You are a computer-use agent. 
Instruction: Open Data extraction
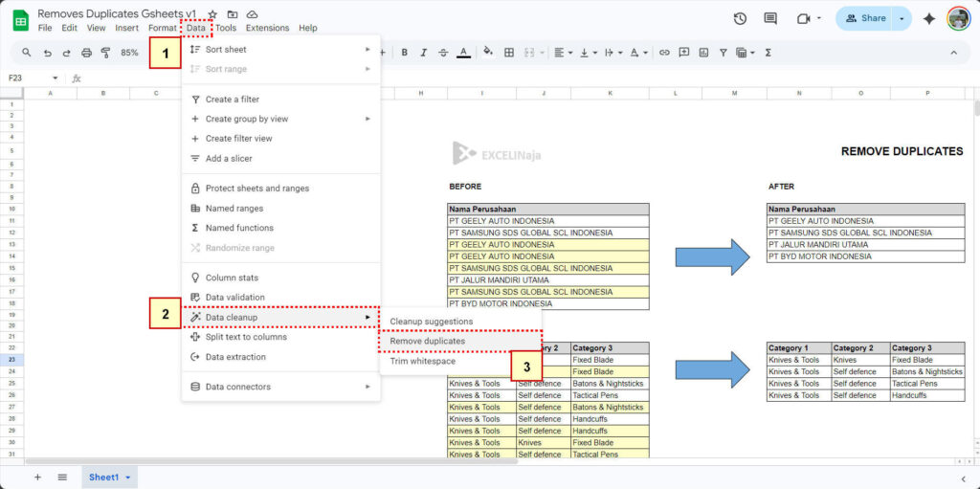280,357
